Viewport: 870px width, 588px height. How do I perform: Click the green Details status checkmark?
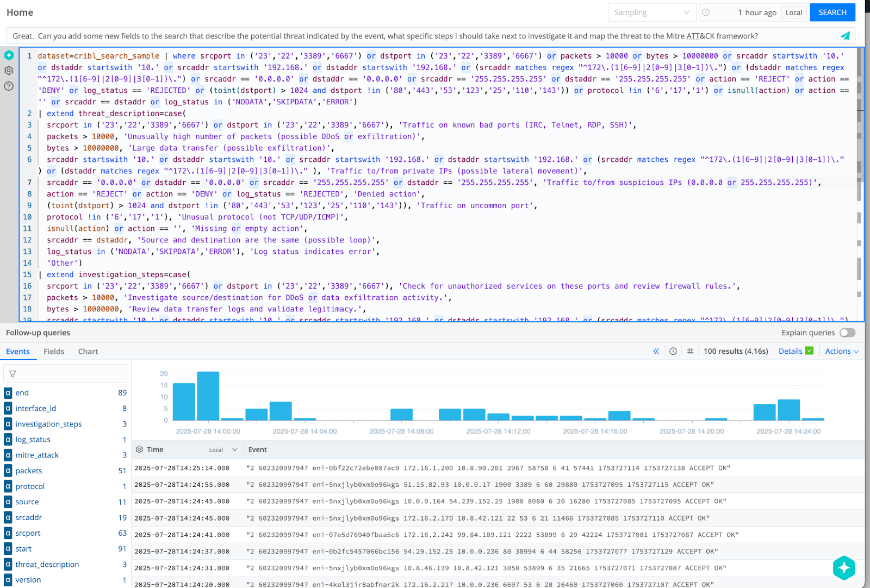(x=809, y=351)
